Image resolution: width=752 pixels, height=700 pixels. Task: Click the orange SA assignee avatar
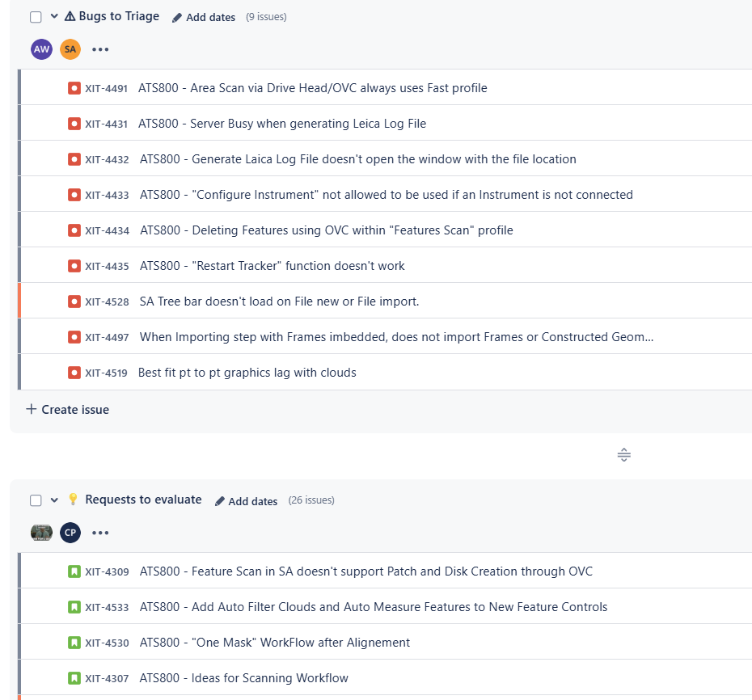pyautogui.click(x=70, y=49)
